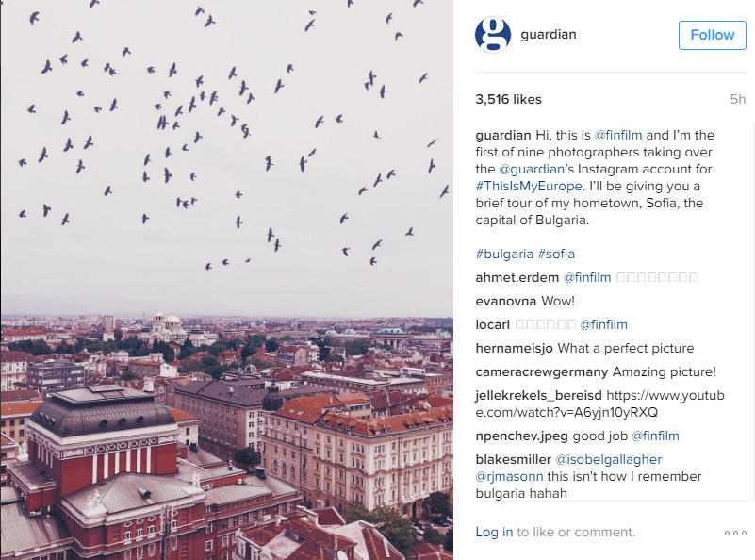View the 3,516 likes list
Screen dimensions: 755x560
click(508, 100)
